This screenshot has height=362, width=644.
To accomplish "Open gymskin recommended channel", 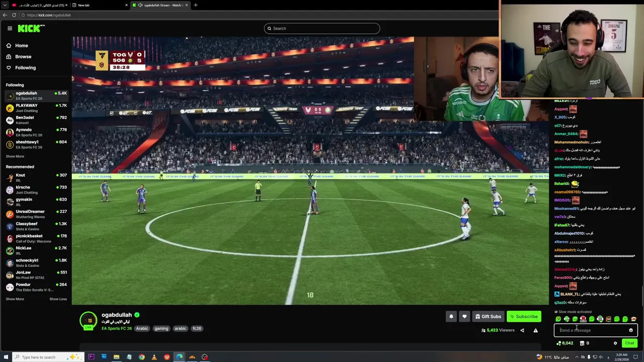I will (x=36, y=202).
